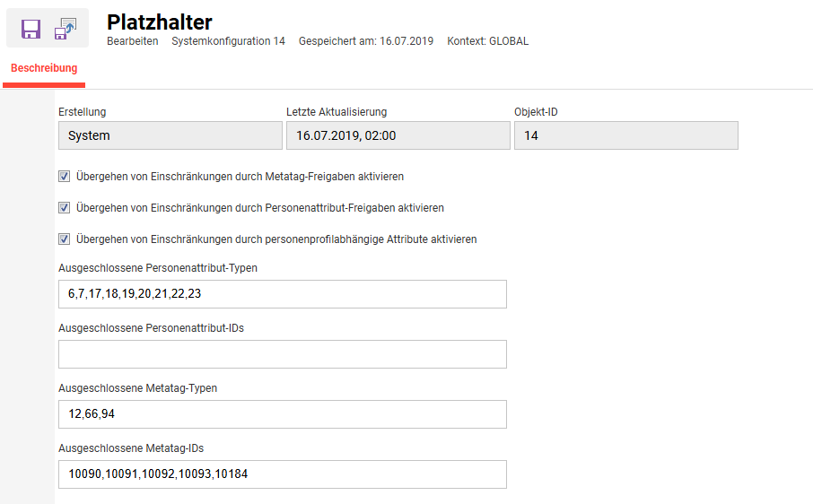Click the Letzte Aktualisierung date field
Image resolution: width=813 pixels, height=504 pixels.
pyautogui.click(x=398, y=135)
